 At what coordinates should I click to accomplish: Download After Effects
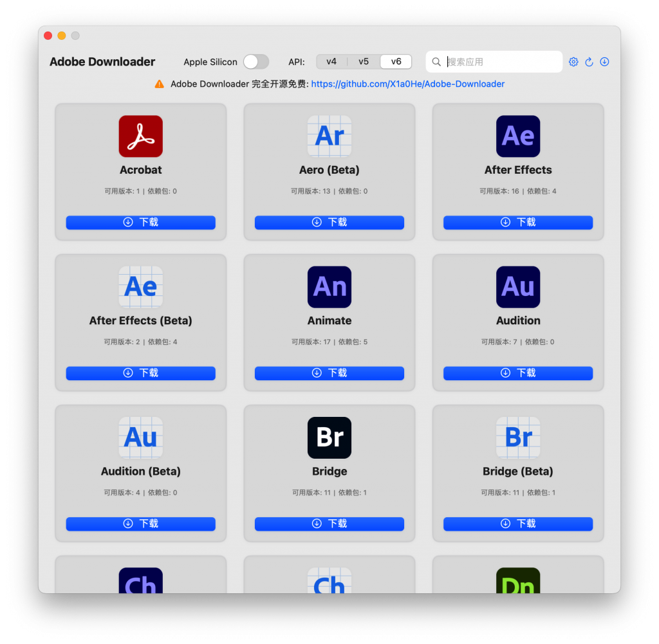pos(518,222)
